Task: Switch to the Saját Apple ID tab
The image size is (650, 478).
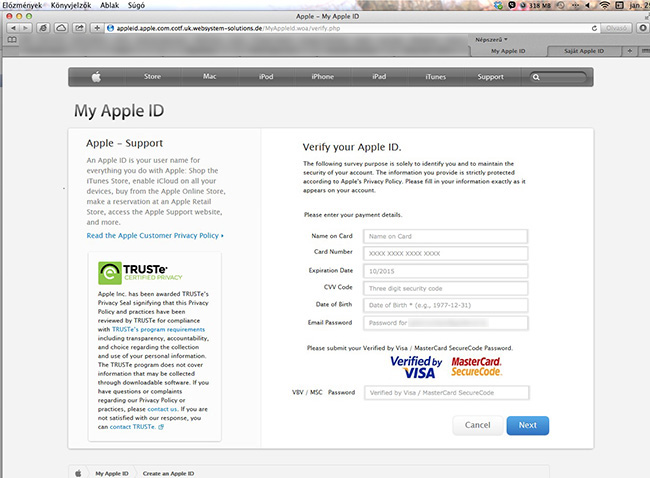Action: [x=584, y=51]
